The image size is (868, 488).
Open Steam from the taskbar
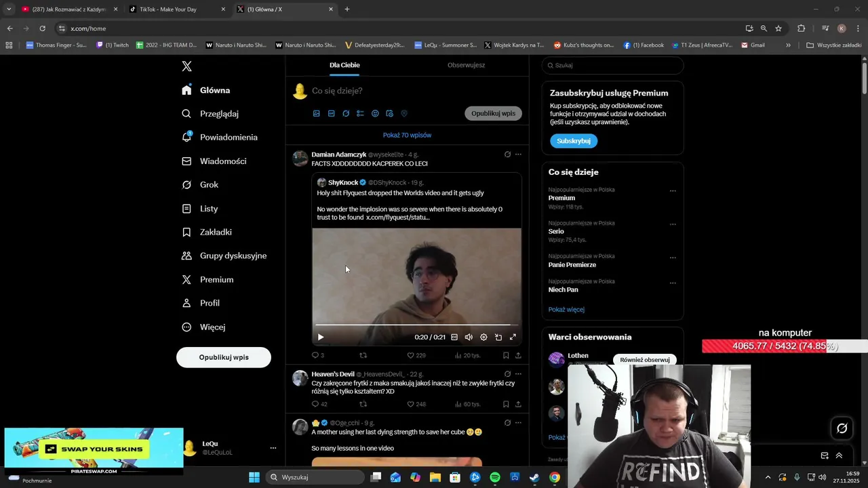coord(534,477)
